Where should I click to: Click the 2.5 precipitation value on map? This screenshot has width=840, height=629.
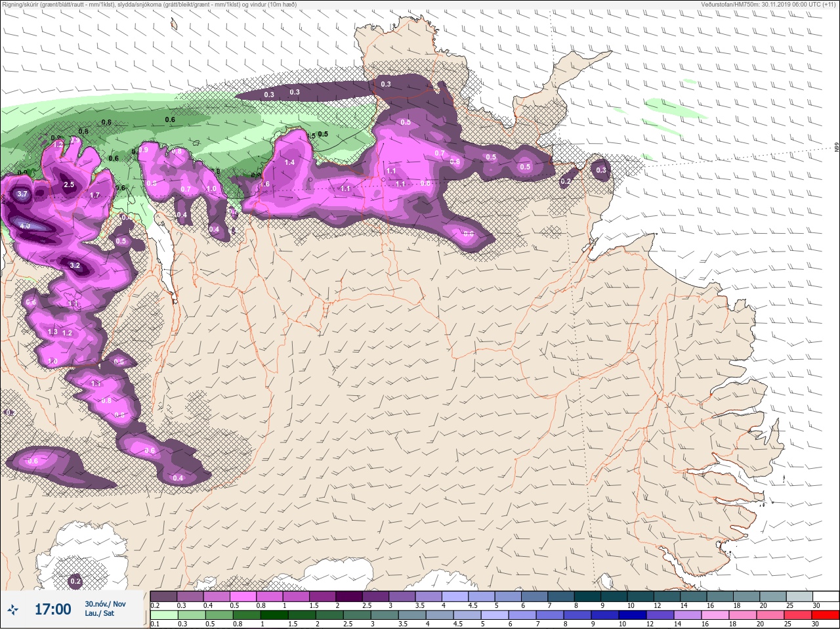pyautogui.click(x=69, y=185)
